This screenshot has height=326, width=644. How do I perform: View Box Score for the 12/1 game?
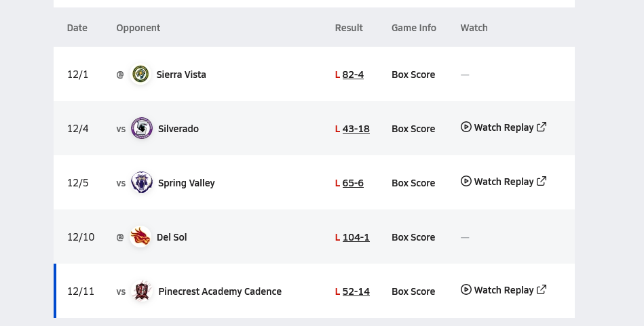[413, 75]
